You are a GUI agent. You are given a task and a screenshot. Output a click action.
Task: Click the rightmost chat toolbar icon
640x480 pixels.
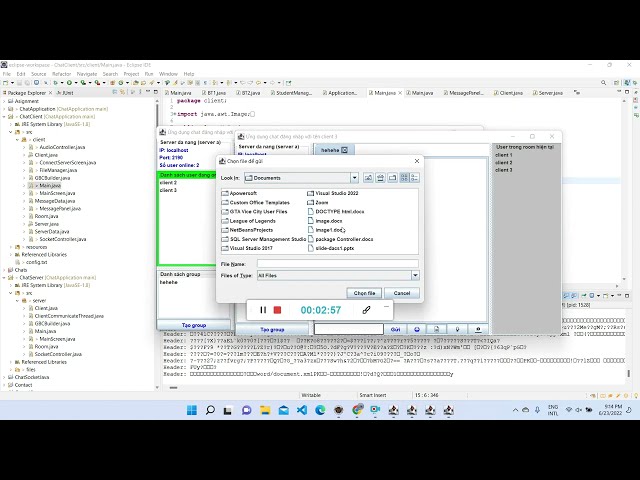tap(478, 329)
